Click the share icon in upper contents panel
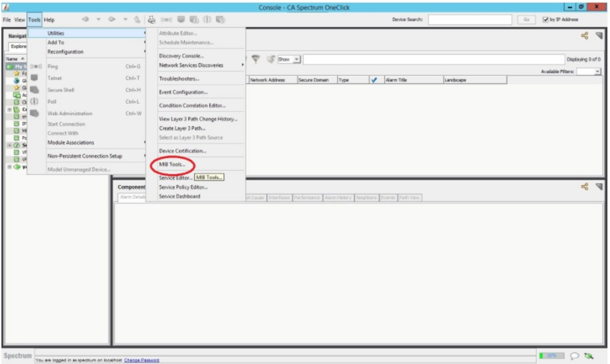The height and width of the screenshot is (364, 610). 584,36
